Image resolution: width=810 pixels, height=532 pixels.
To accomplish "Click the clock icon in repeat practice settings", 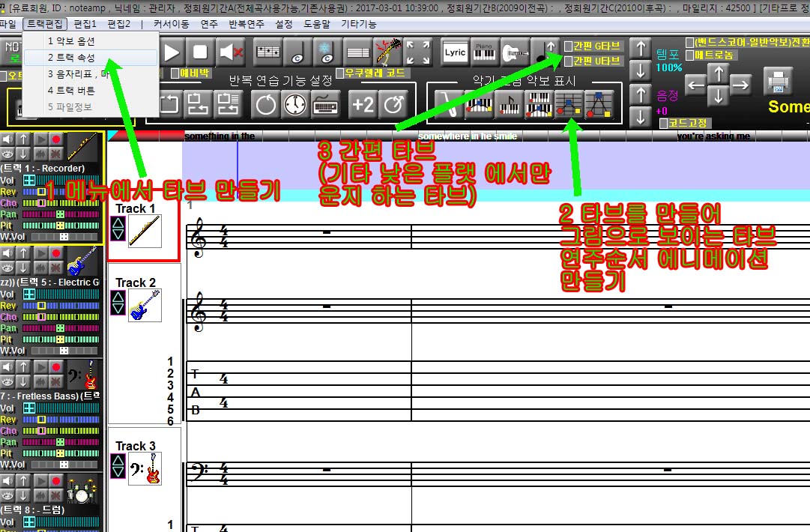I will (x=295, y=105).
